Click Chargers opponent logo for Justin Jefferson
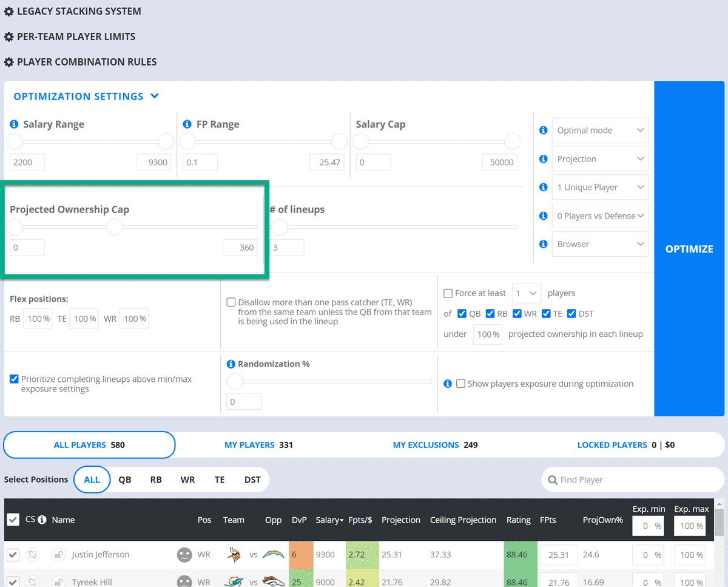 point(274,554)
